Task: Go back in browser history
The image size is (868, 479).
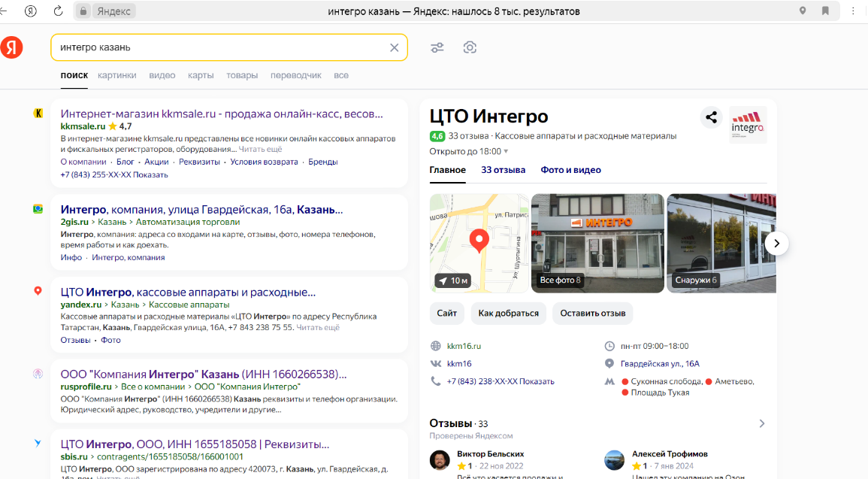Action: point(3,11)
